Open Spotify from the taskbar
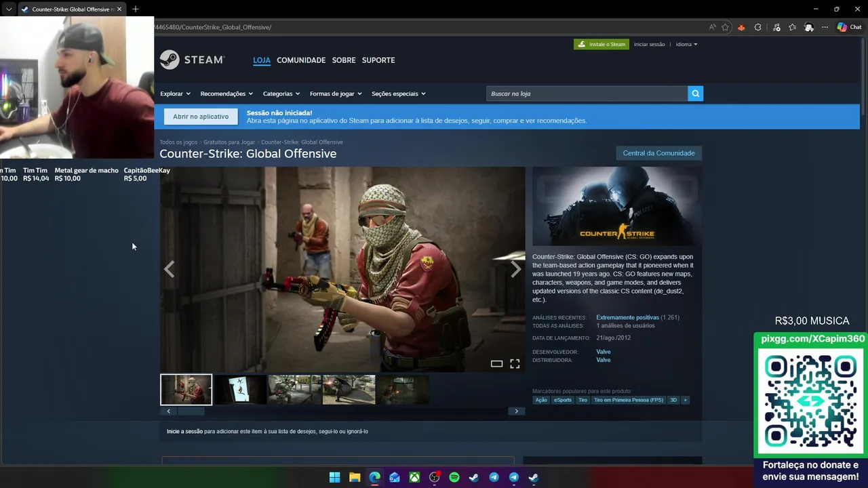The image size is (868, 488). [x=454, y=477]
